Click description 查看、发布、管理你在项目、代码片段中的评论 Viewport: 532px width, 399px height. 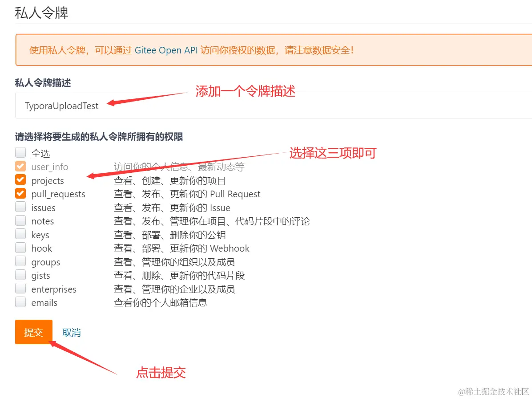(x=212, y=221)
